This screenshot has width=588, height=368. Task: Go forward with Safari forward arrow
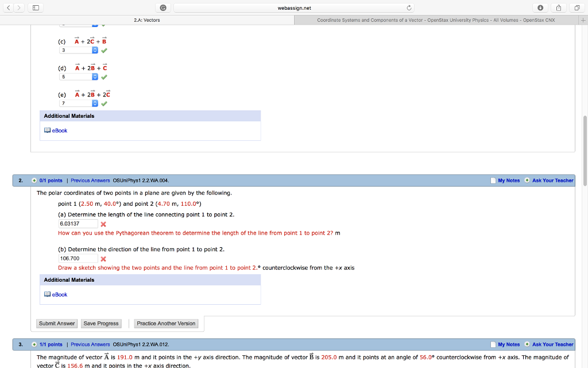[x=19, y=7]
